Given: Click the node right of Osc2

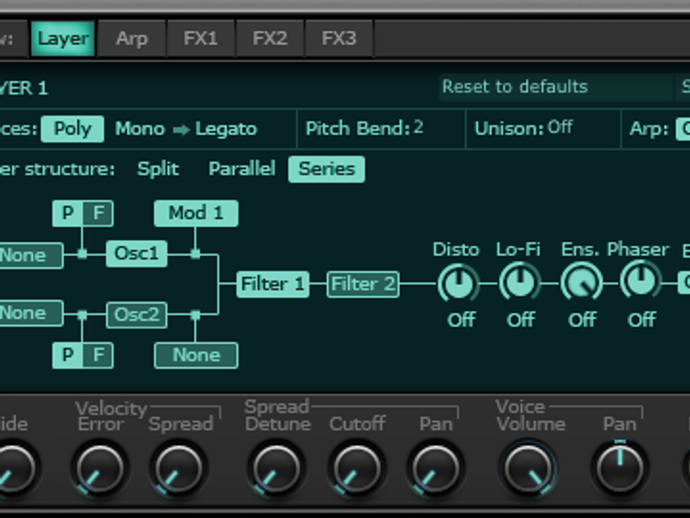Looking at the screenshot, I should (x=195, y=315).
